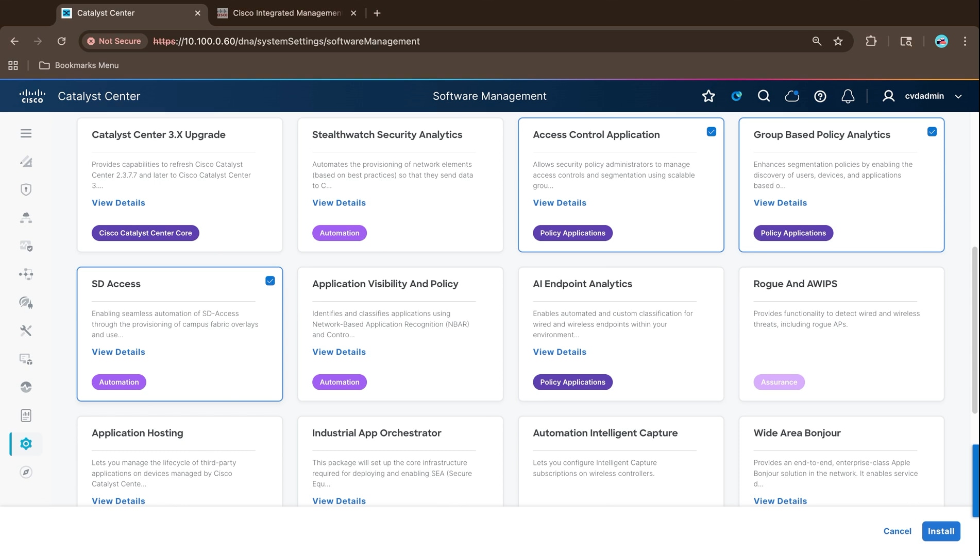The height and width of the screenshot is (556, 980).
Task: Open the Tools wrench sidebar icon
Action: (26, 331)
